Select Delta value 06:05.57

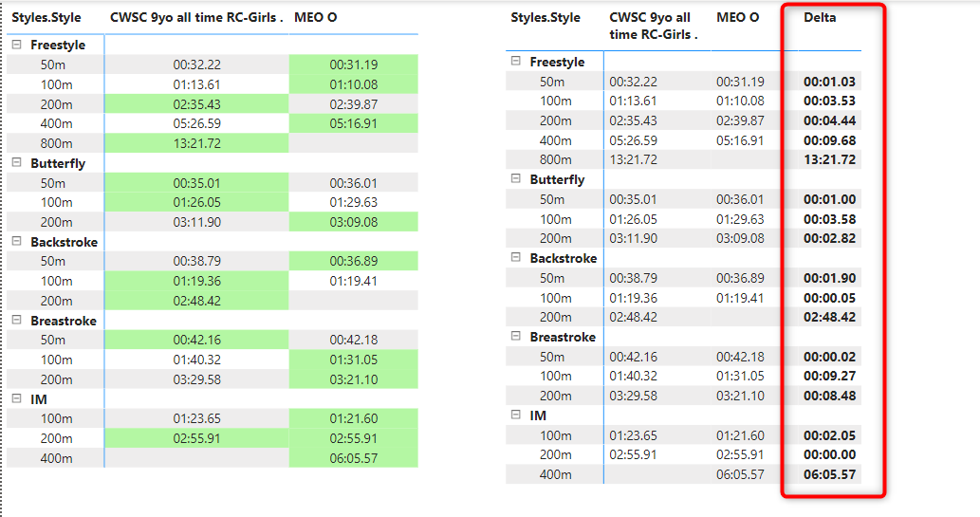click(829, 474)
